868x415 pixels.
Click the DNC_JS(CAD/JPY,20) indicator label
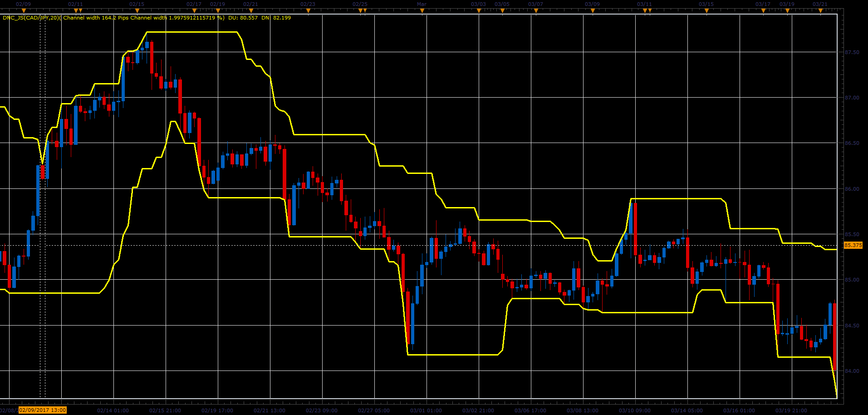(31, 18)
